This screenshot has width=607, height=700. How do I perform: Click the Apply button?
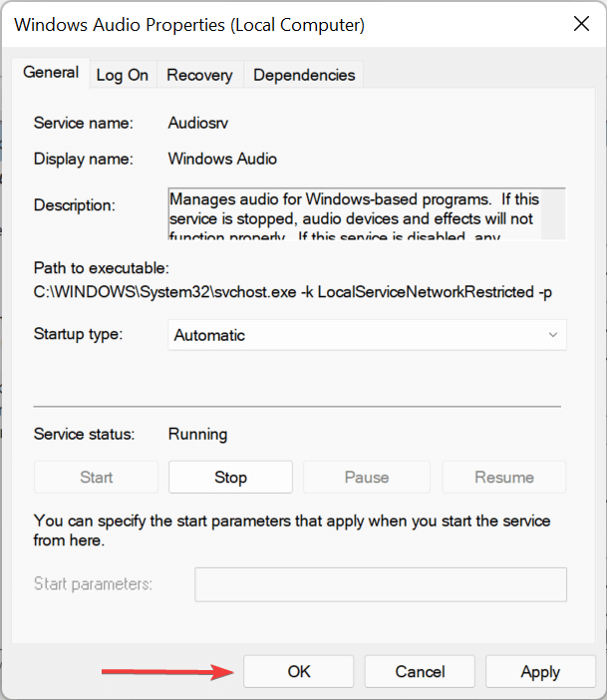click(x=540, y=671)
